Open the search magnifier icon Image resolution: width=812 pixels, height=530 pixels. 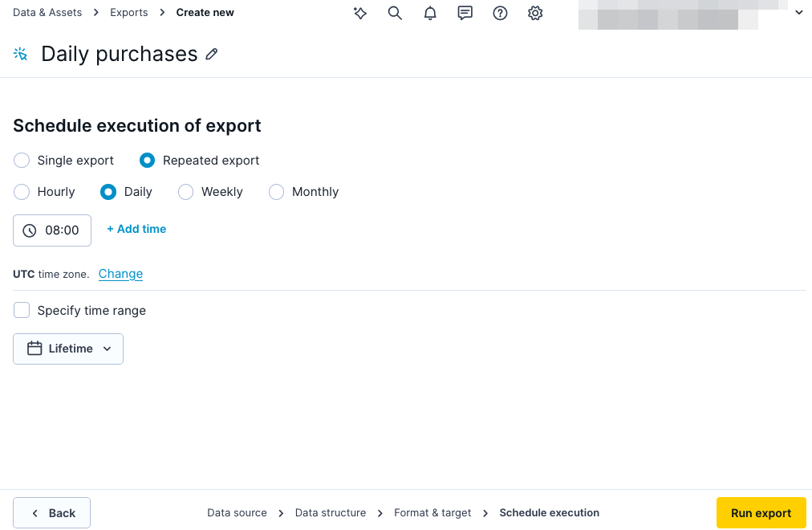click(x=395, y=13)
